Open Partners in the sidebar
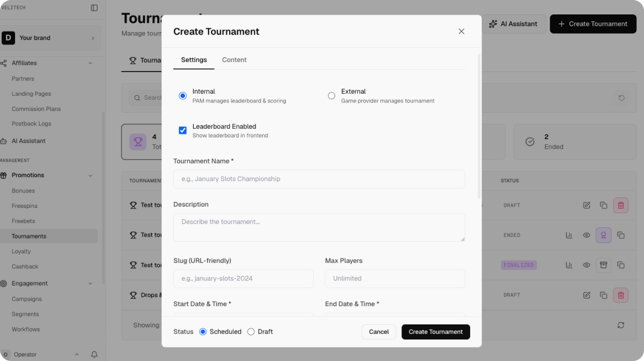Screen dimensions: 644x361 tap(23, 79)
